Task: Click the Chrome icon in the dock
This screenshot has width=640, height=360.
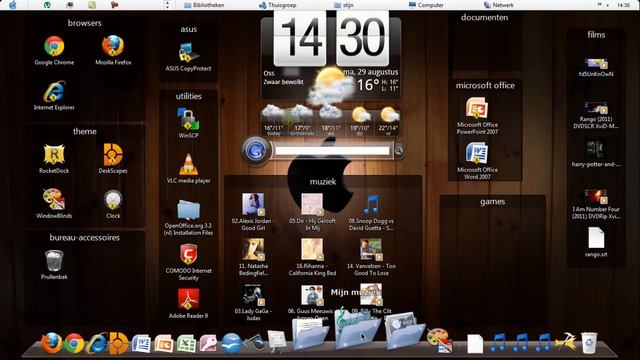Action: [x=74, y=344]
